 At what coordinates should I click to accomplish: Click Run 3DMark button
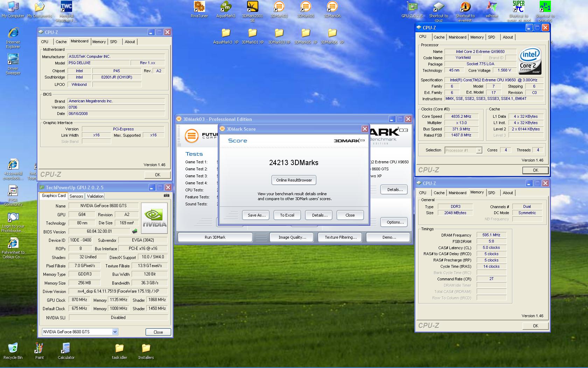(x=215, y=237)
